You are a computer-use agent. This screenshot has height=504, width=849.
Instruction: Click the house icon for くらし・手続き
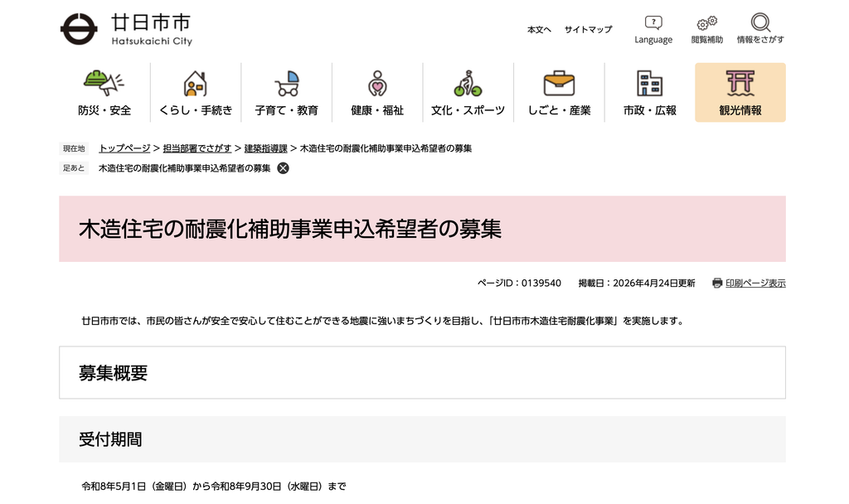[x=196, y=84]
